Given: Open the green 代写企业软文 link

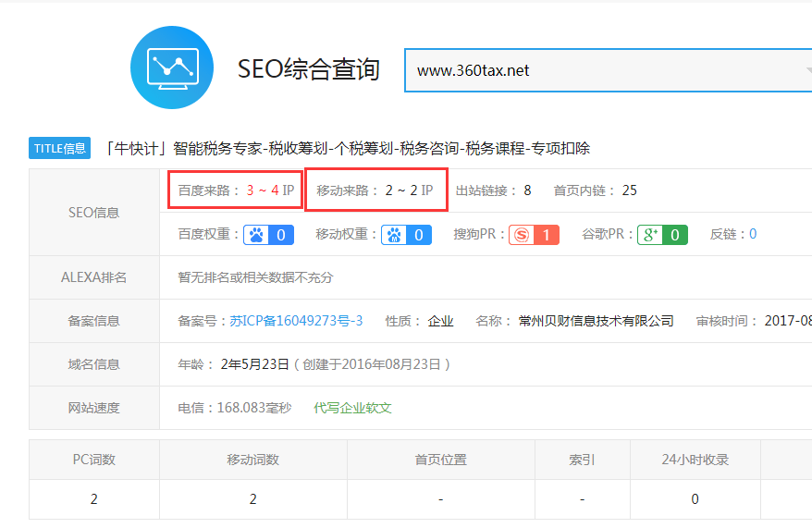Looking at the screenshot, I should pos(352,408).
